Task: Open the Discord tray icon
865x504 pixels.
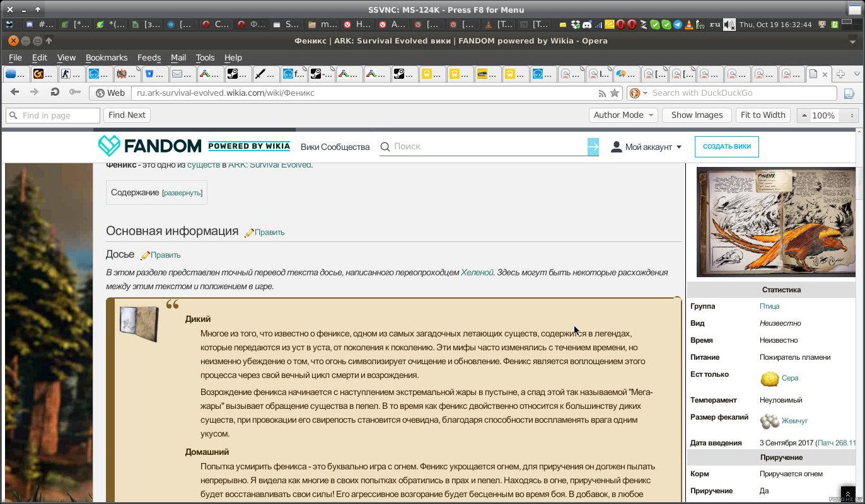Action: [586, 25]
